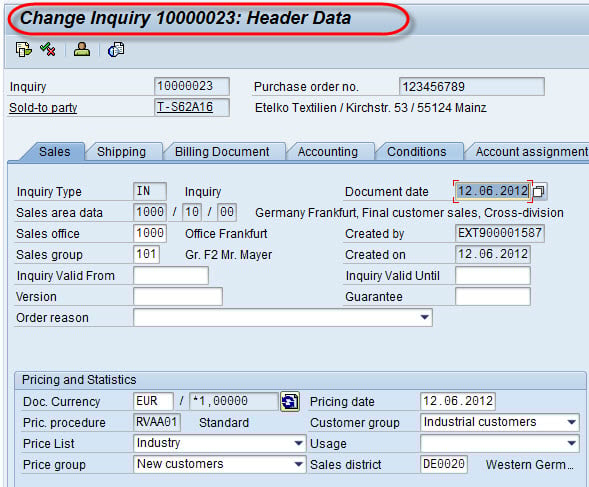This screenshot has height=487, width=589.
Task: Open the Customer group dropdown
Action: 571,422
